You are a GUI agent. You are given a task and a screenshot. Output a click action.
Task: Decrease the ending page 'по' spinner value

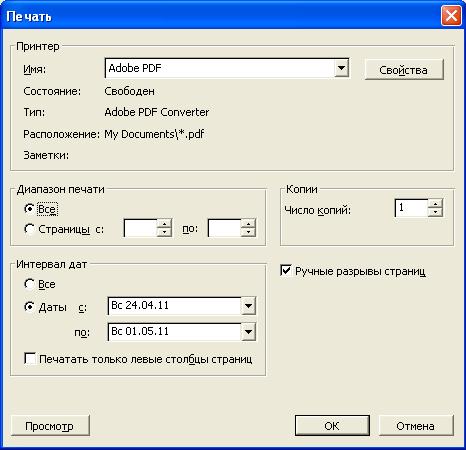[248, 232]
